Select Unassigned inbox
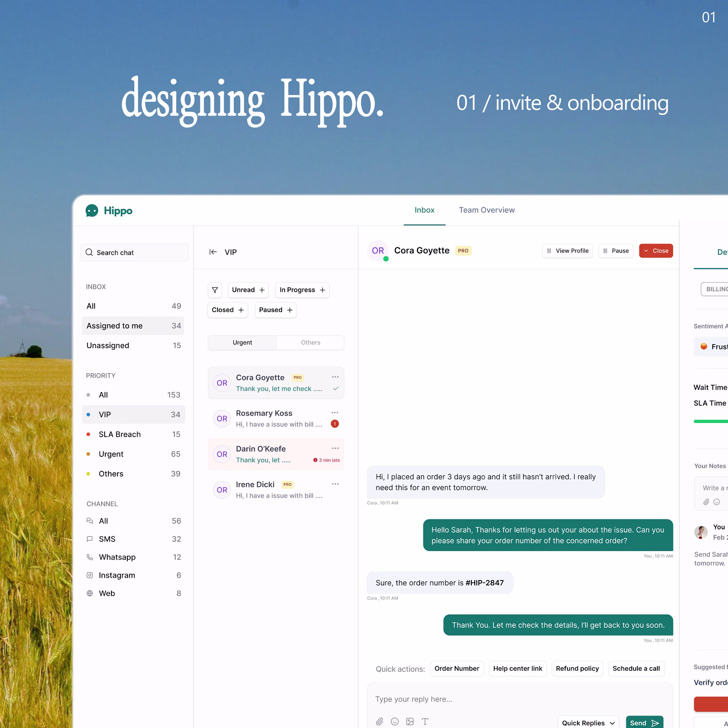Screen dimensions: 728x728 pyautogui.click(x=133, y=345)
